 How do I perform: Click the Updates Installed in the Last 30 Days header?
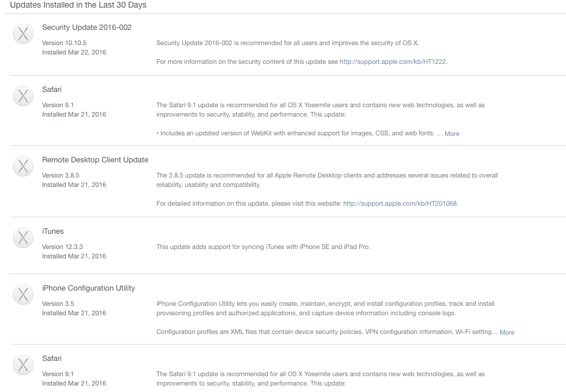pos(79,5)
